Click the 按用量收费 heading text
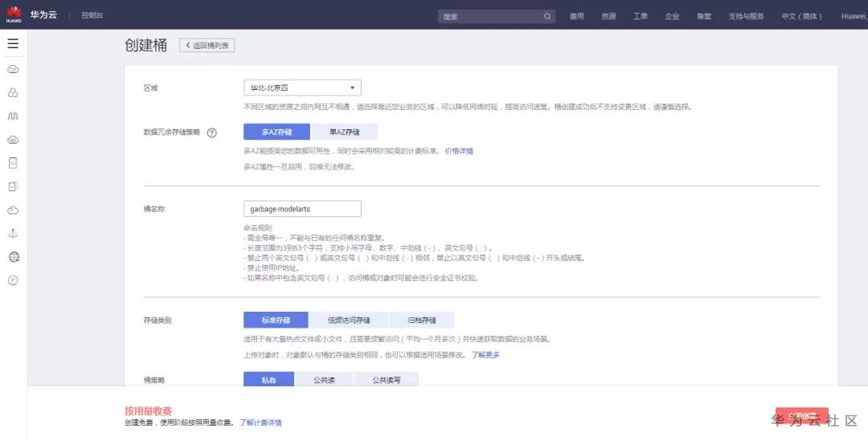 (x=149, y=410)
